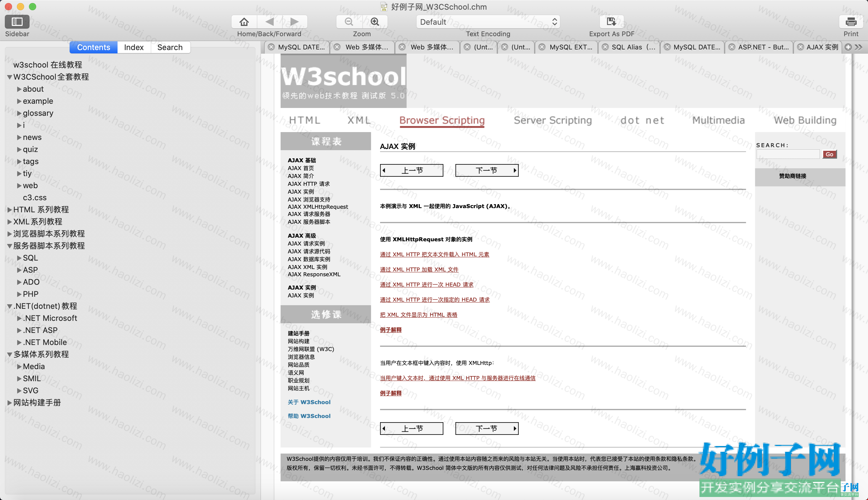
Task: Close the second MySQL DATE... tab
Action: (x=667, y=47)
